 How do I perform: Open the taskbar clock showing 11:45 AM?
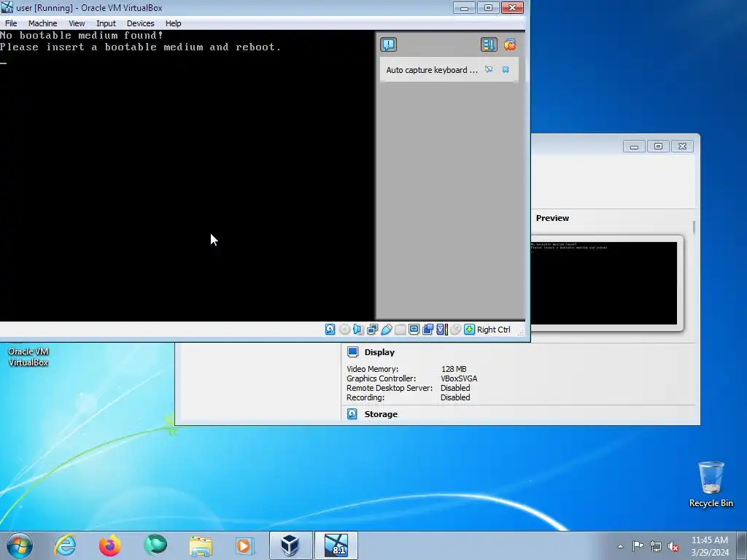(x=710, y=546)
